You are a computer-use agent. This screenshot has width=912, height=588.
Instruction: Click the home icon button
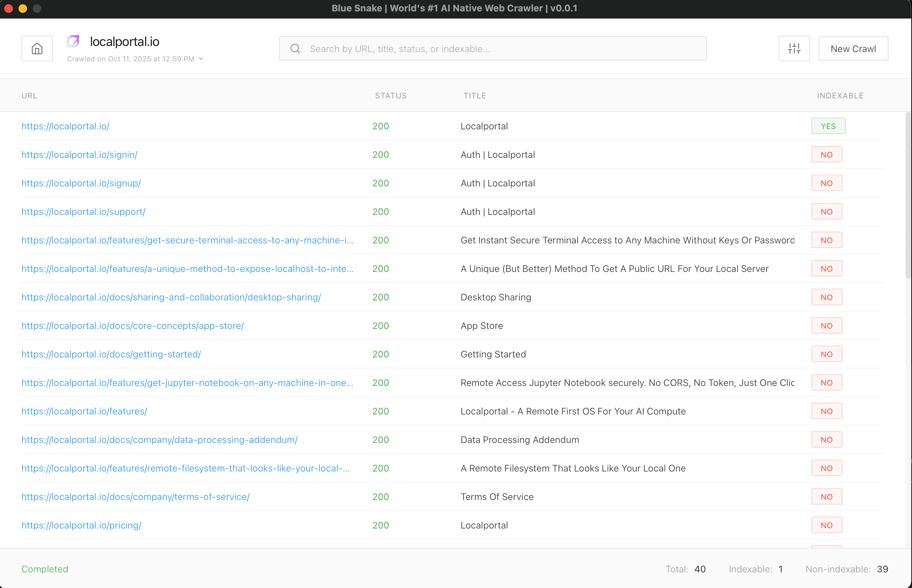37,48
